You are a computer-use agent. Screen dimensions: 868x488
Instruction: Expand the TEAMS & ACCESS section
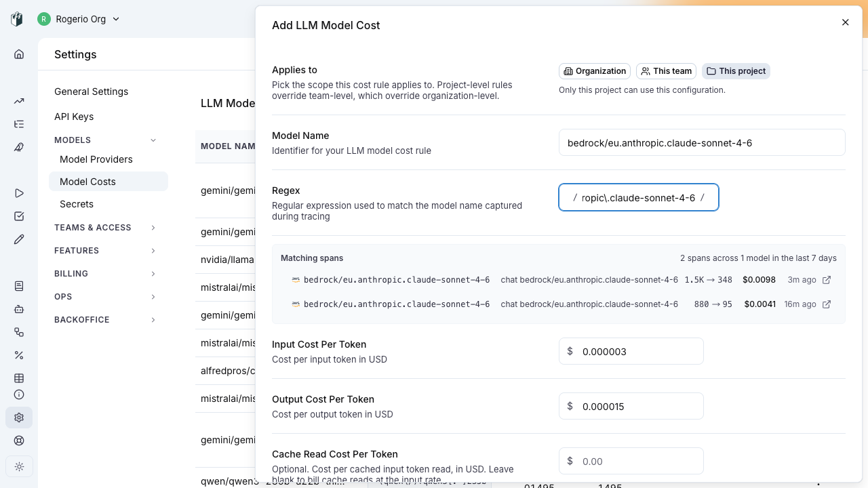(106, 228)
